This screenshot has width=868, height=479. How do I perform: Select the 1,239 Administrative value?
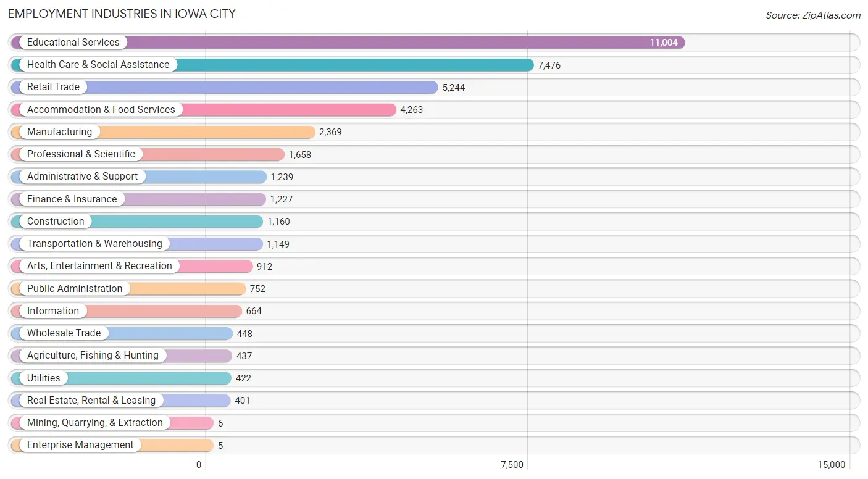[282, 177]
